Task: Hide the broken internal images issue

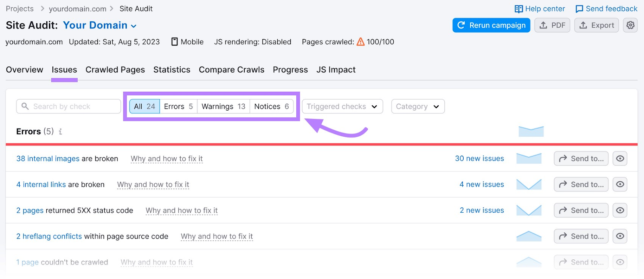Action: coord(620,158)
